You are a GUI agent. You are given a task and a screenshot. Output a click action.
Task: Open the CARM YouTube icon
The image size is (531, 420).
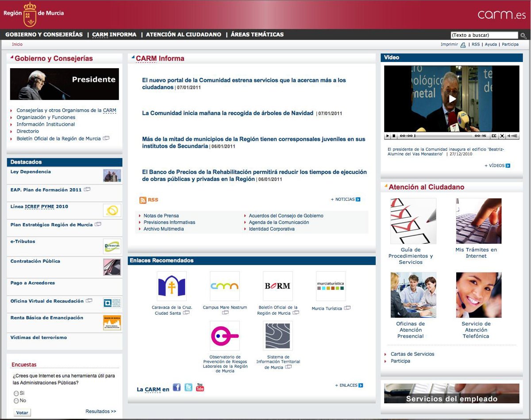tap(200, 387)
